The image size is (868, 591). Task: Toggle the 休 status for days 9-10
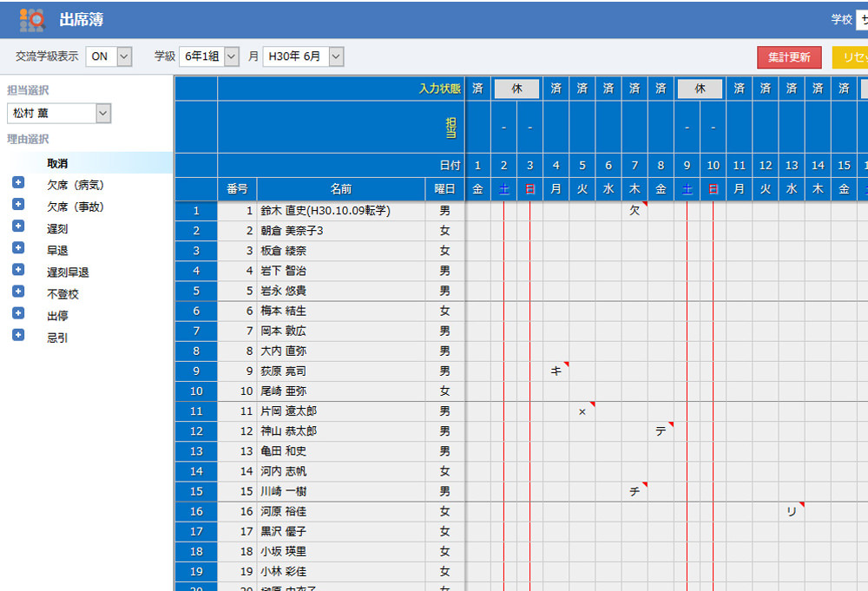click(700, 89)
